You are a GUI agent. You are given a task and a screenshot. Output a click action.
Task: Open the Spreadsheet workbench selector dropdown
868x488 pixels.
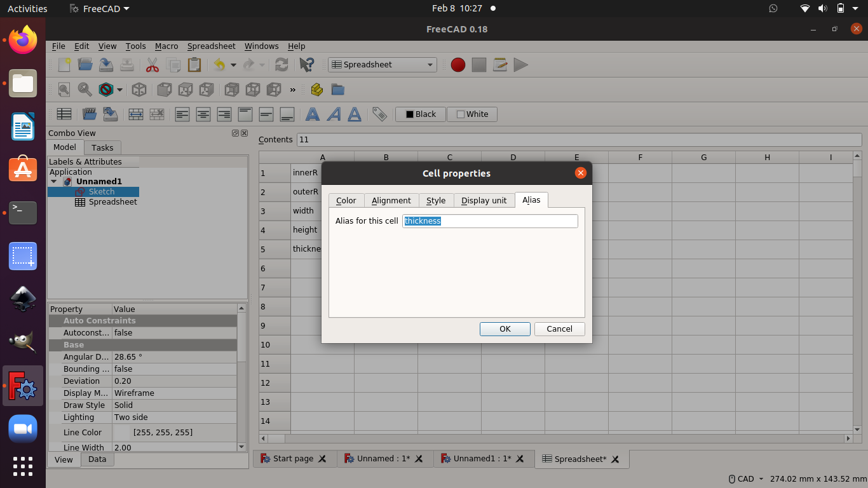(x=383, y=65)
